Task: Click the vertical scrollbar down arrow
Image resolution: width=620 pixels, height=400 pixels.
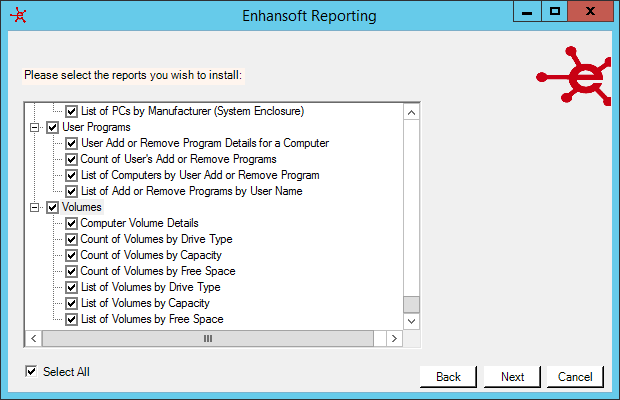Action: tap(411, 321)
